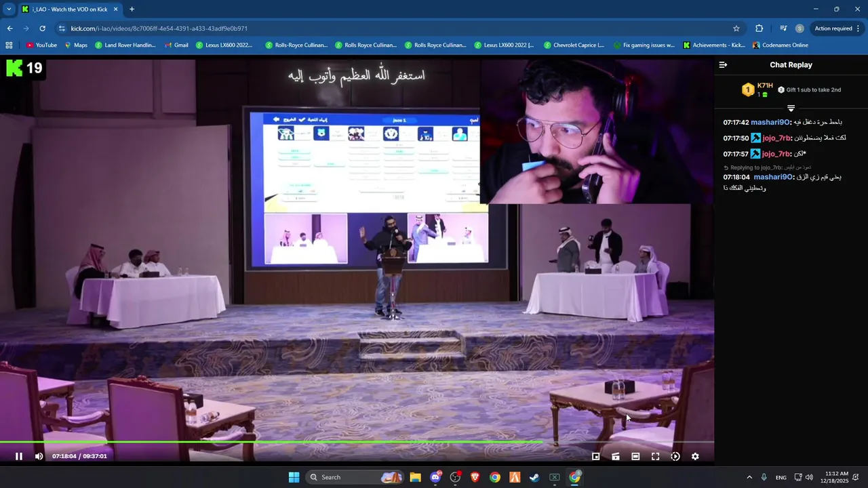Click mashari9O username at 07:18:04
The image size is (868, 488).
(x=773, y=177)
